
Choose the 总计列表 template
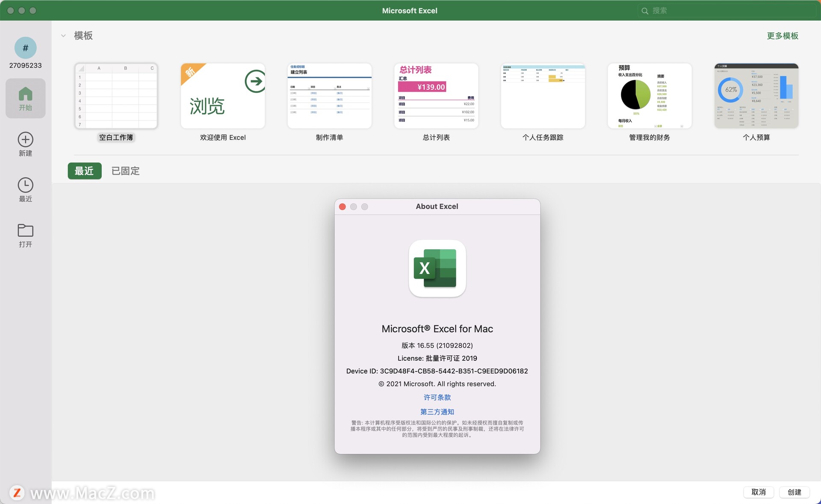pyautogui.click(x=436, y=96)
